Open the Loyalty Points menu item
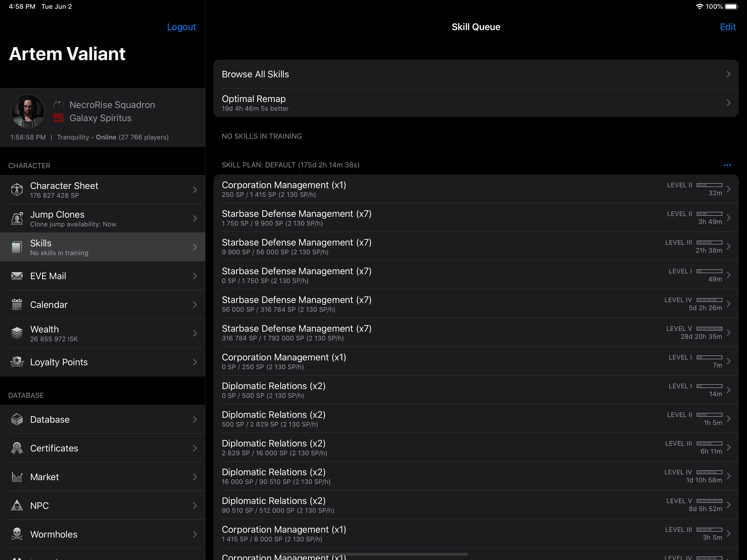 tap(103, 362)
